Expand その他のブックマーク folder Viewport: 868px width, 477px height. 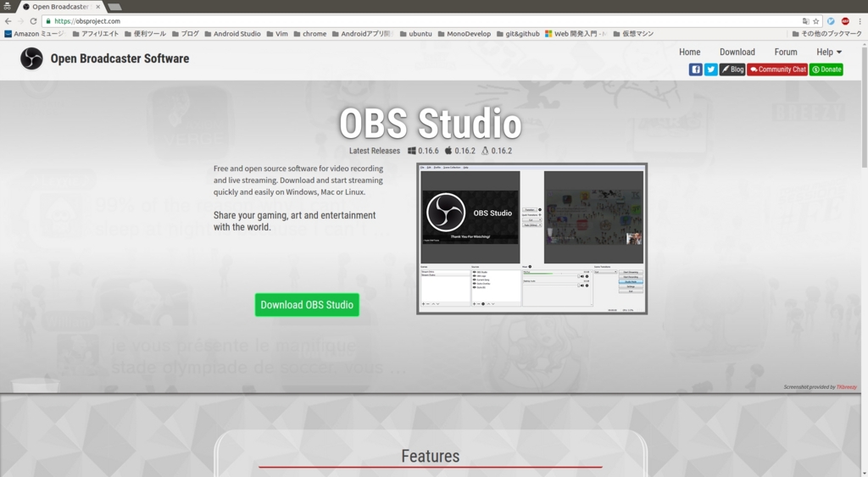[x=827, y=34]
